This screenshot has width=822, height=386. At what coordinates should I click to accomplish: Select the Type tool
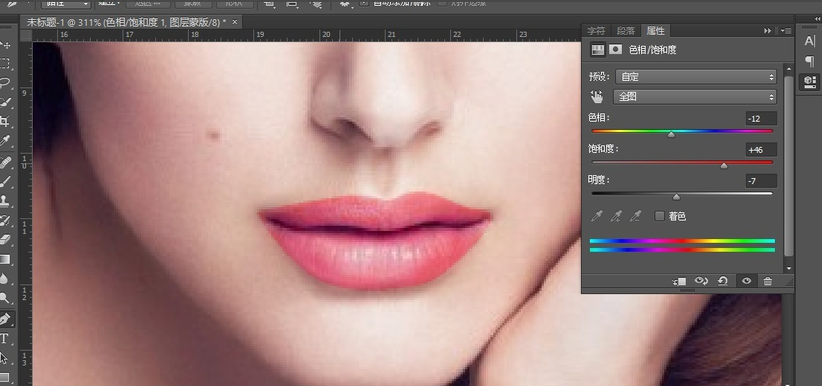point(5,339)
